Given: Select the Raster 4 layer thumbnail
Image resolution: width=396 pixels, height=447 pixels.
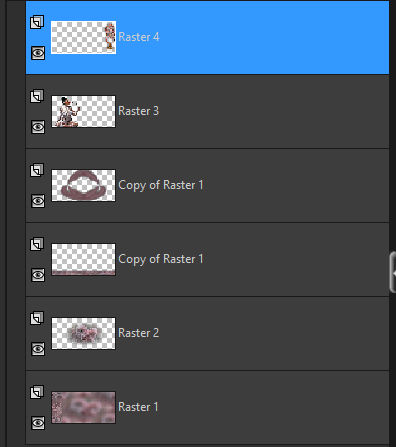Looking at the screenshot, I should (83, 37).
